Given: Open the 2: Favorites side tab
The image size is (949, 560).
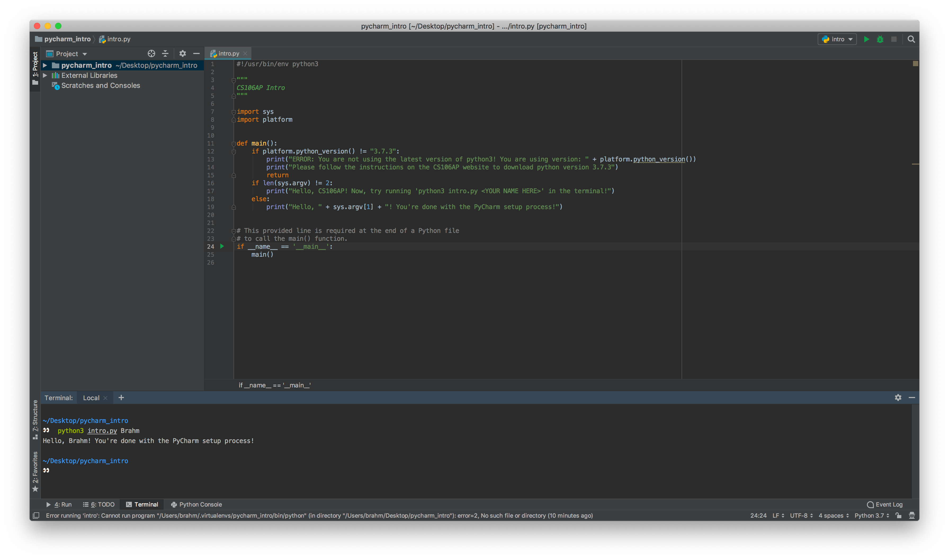Looking at the screenshot, I should tap(35, 472).
